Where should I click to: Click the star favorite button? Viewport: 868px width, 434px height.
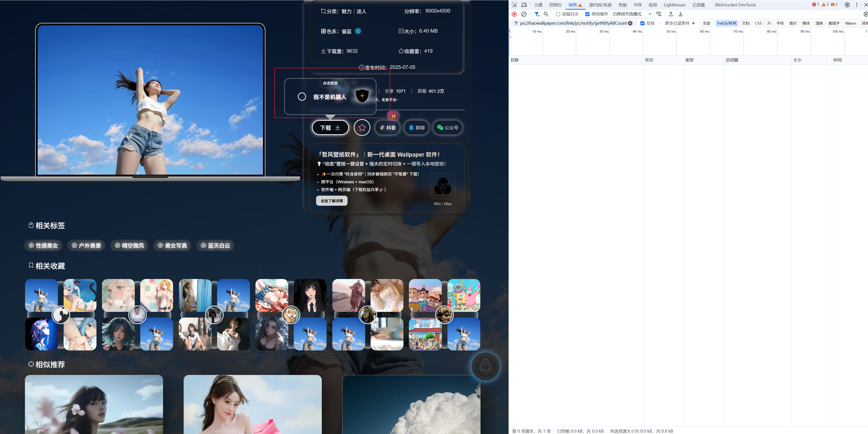click(x=362, y=127)
